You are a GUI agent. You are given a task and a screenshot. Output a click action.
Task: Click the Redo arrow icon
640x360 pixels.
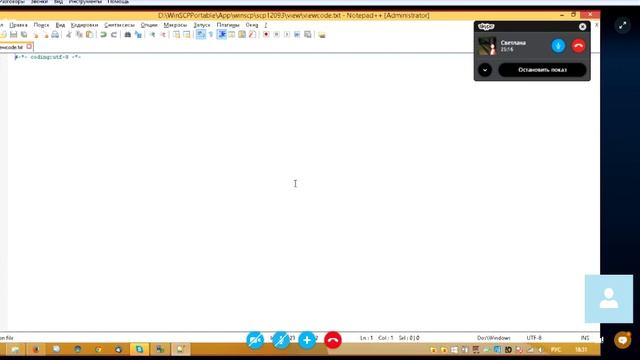114,35
